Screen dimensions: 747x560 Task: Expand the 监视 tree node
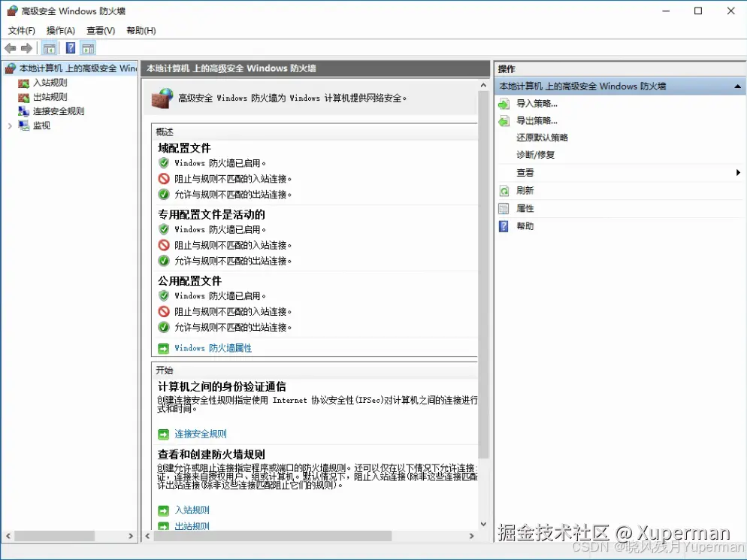10,126
